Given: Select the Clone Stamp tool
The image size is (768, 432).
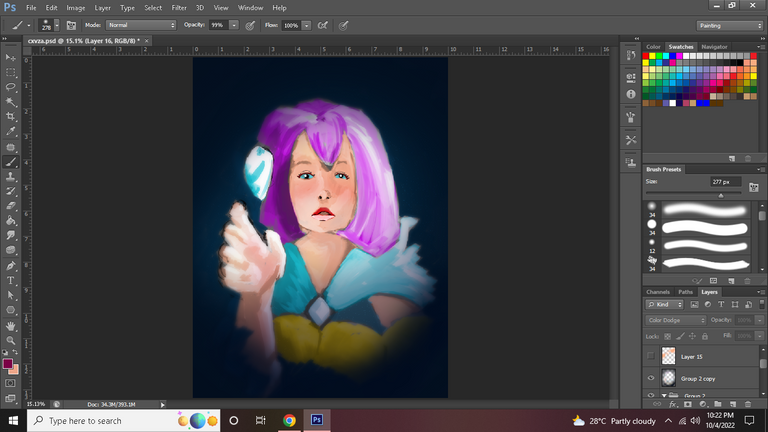Looking at the screenshot, I should point(10,176).
